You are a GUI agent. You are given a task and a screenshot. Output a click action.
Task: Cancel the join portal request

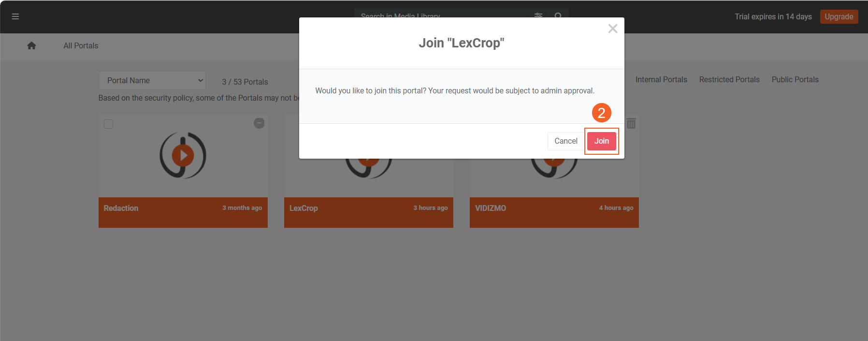click(x=566, y=141)
